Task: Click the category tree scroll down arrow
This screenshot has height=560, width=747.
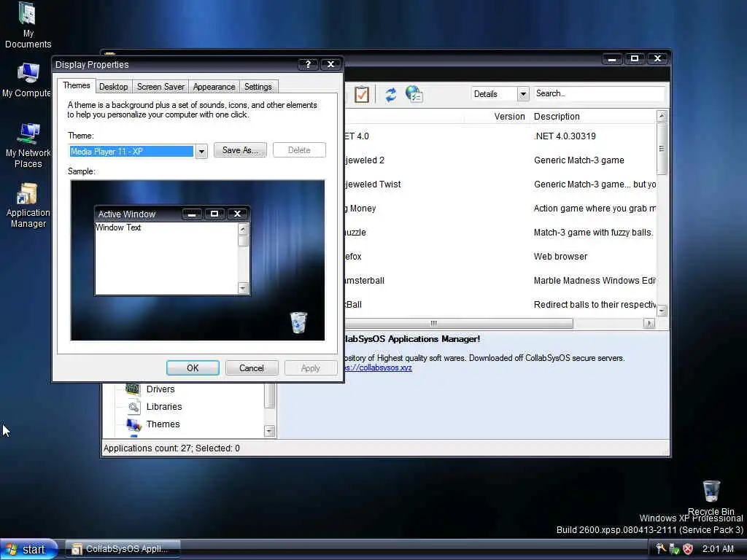Action: tap(270, 431)
